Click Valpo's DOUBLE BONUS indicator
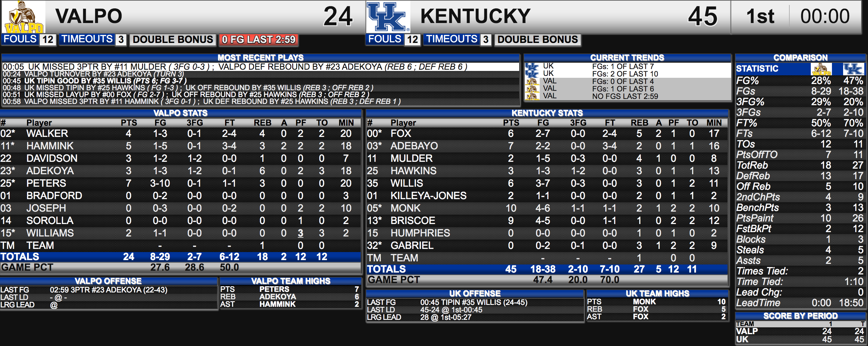The height and width of the screenshot is (346, 868). click(x=173, y=40)
